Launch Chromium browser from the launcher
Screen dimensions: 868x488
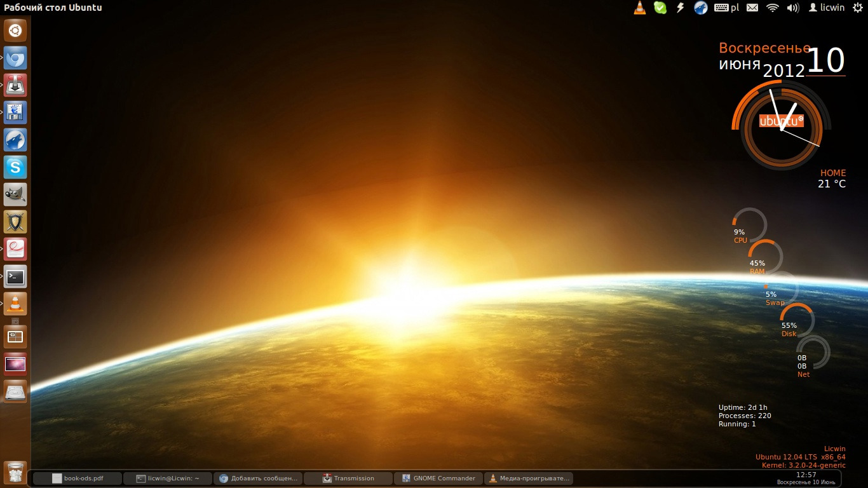(15, 58)
